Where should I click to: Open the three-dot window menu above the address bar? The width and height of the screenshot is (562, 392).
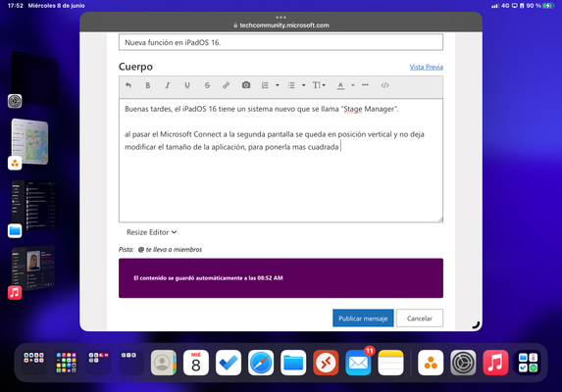tap(281, 18)
